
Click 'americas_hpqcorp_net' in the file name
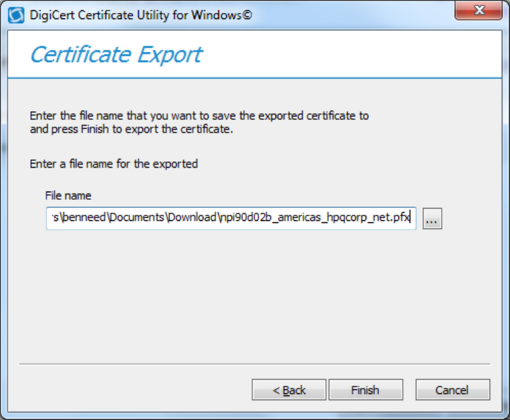pyautogui.click(x=329, y=219)
